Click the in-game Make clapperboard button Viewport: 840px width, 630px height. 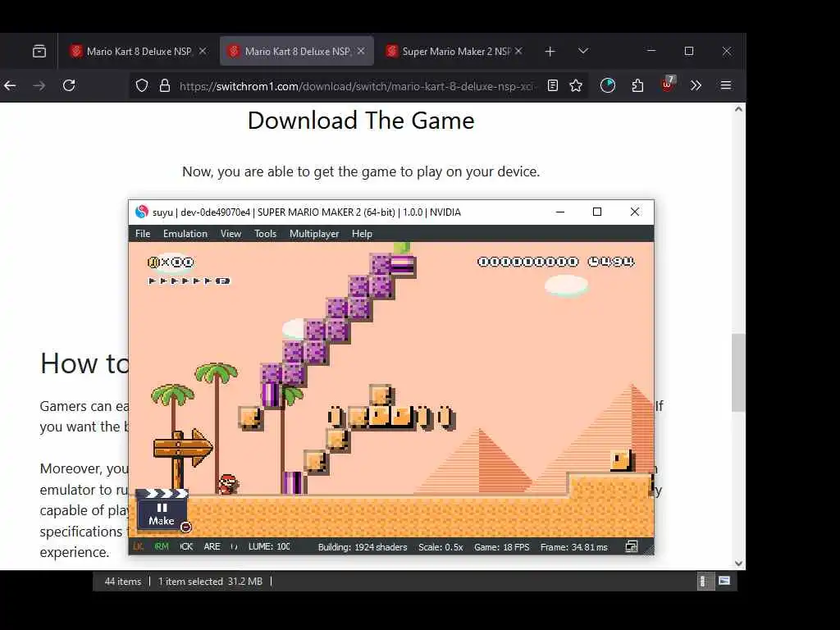point(162,509)
